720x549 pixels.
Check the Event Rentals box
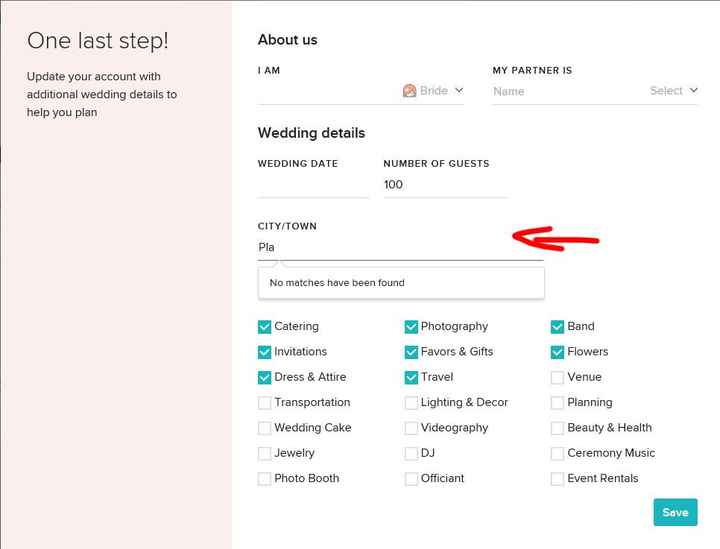[558, 479]
